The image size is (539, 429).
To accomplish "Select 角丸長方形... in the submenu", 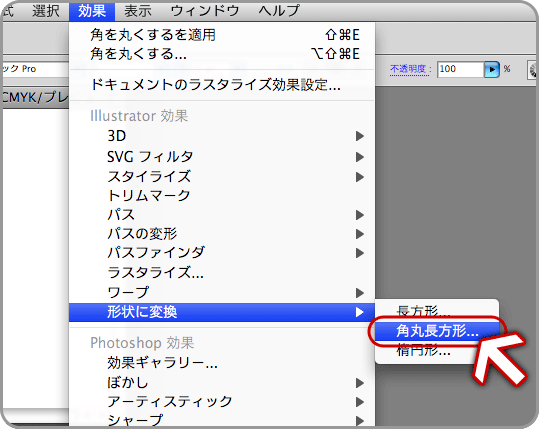I will 437,331.
